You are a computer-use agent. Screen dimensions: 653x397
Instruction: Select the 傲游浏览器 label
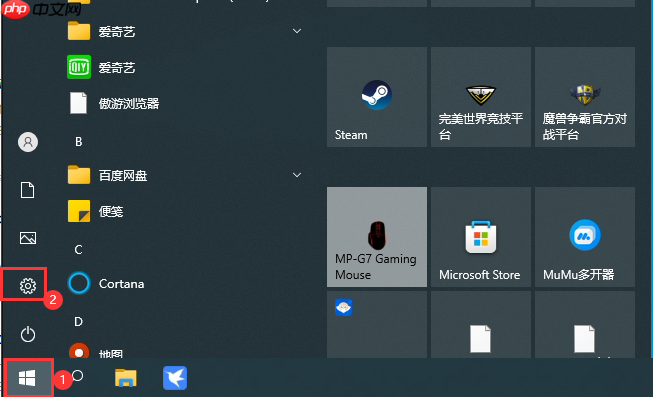point(129,103)
